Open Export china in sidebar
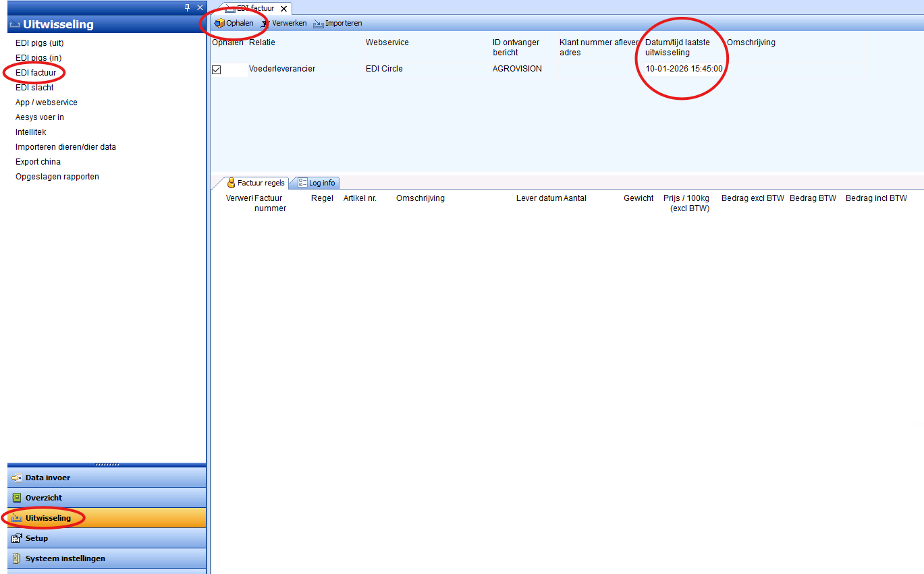This screenshot has height=574, width=924. coord(38,162)
